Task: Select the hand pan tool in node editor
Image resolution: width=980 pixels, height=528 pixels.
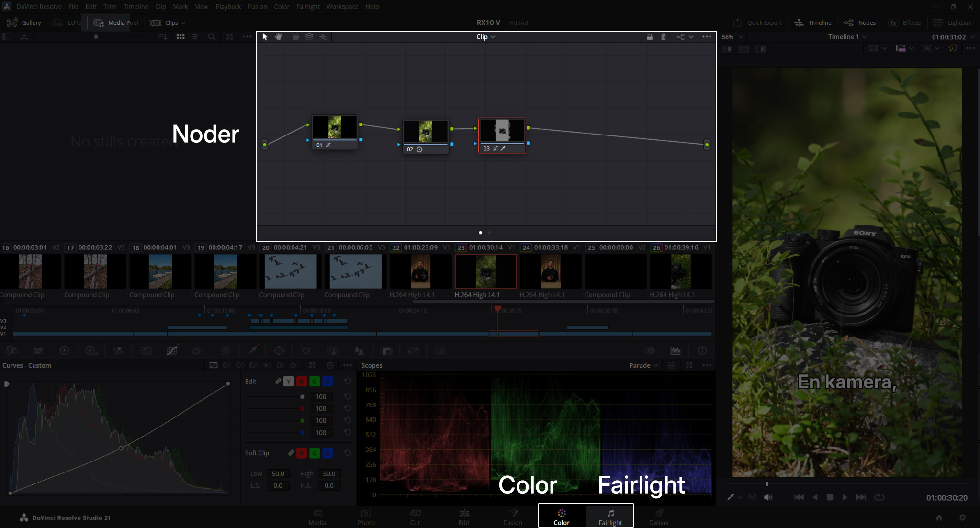Action: (278, 37)
